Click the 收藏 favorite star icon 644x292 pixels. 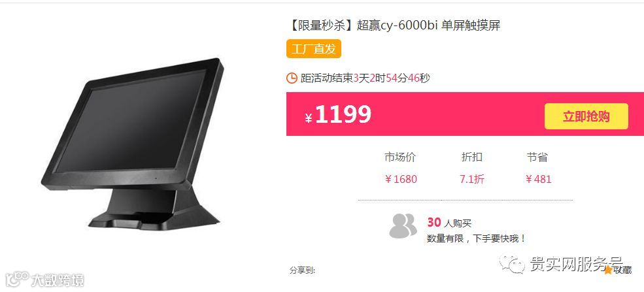(x=608, y=269)
